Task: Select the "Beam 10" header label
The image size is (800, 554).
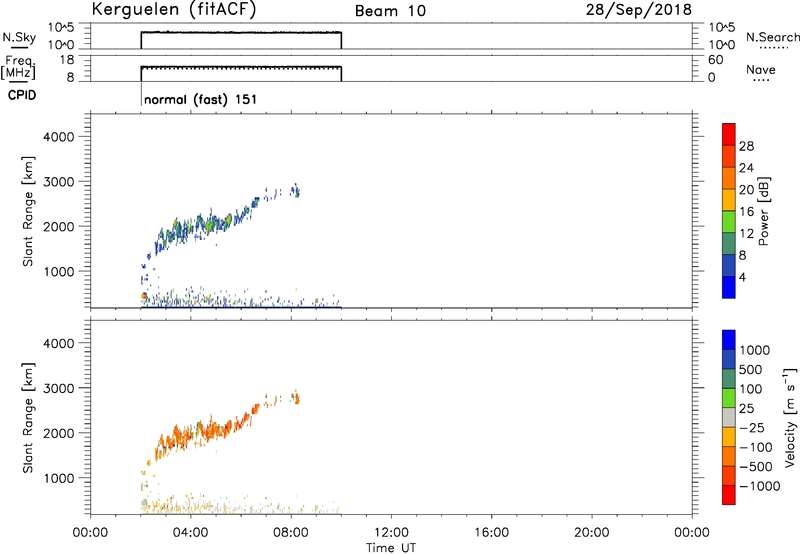Action: (390, 11)
